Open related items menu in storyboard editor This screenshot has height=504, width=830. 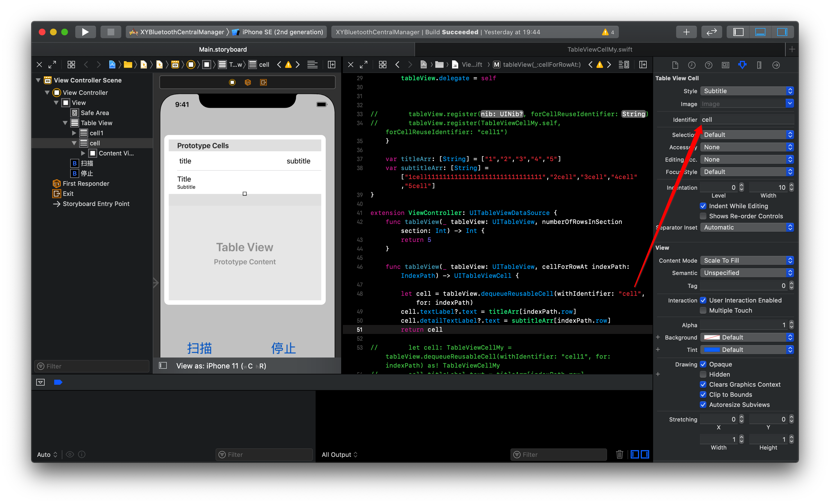click(71, 65)
